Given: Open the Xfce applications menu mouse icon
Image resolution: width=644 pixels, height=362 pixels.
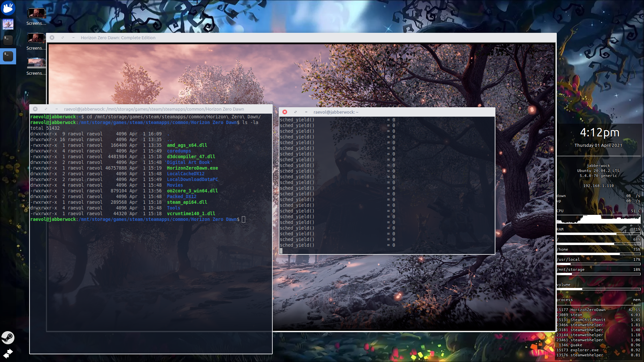Looking at the screenshot, I should point(8,8).
